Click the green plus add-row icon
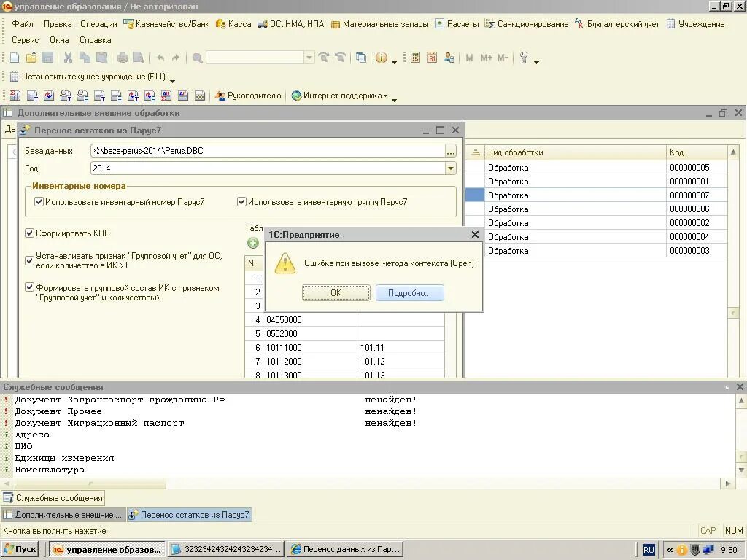The height and width of the screenshot is (560, 747). click(x=253, y=243)
